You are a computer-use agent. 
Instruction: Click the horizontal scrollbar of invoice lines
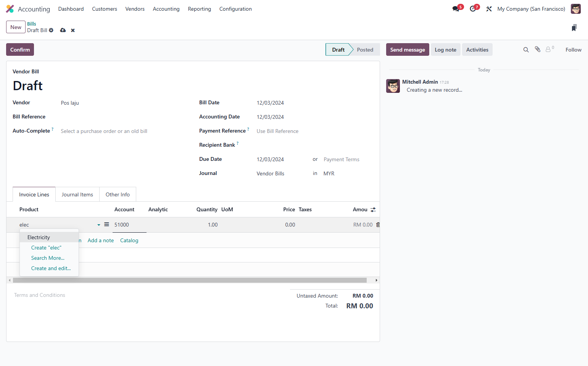pyautogui.click(x=190, y=280)
